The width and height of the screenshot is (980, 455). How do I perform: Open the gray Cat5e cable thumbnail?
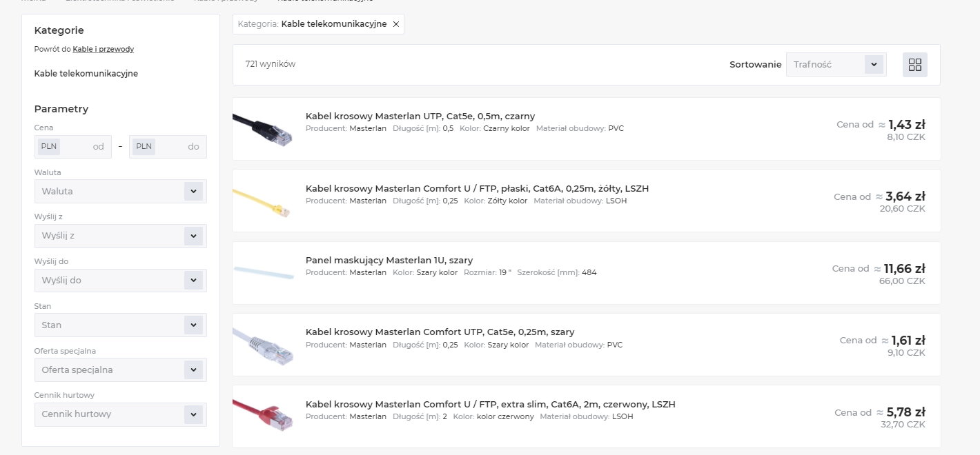pos(263,344)
